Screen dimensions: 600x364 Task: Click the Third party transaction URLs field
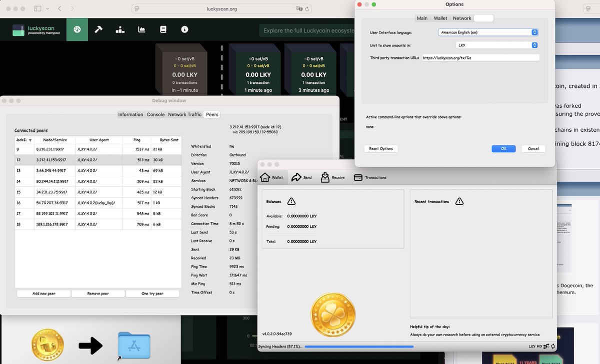click(x=480, y=58)
